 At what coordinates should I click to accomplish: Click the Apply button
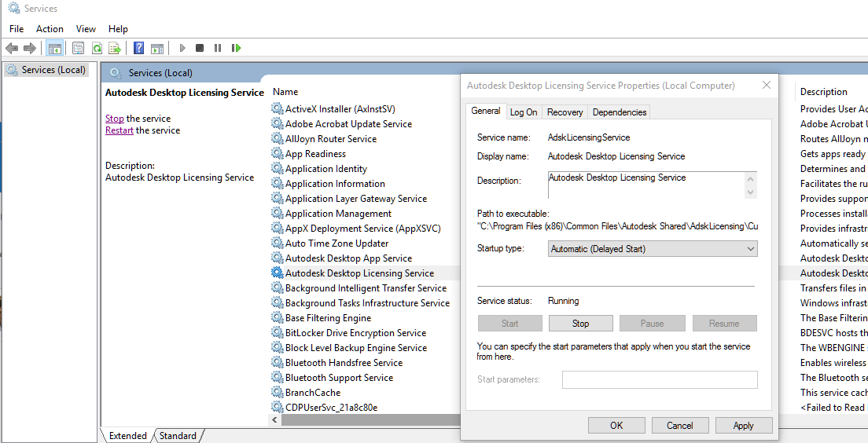[x=744, y=425]
